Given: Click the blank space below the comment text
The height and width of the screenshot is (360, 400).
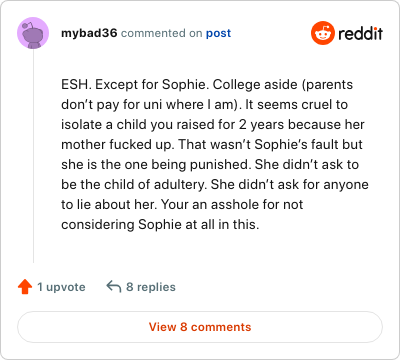Looking at the screenshot, I should pos(213,248).
